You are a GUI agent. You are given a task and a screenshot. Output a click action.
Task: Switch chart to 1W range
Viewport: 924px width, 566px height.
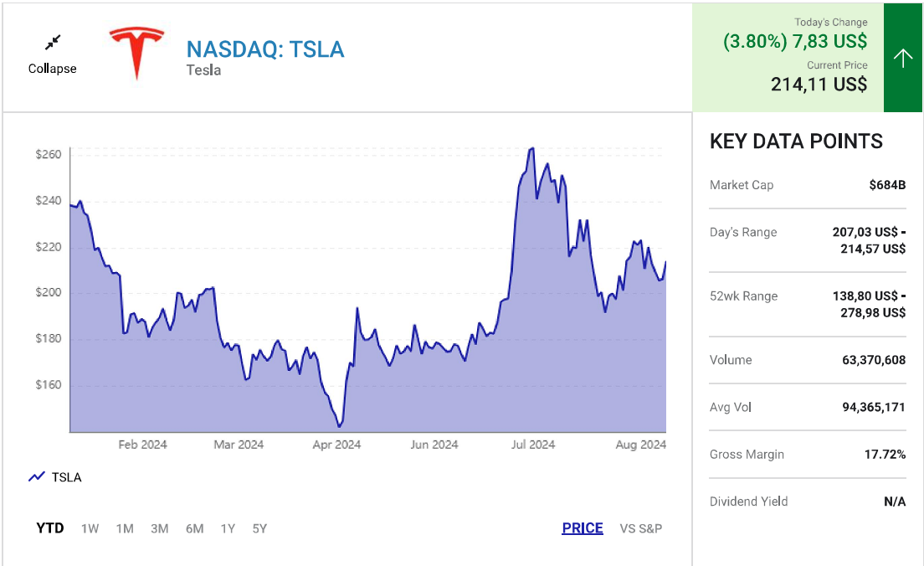90,528
